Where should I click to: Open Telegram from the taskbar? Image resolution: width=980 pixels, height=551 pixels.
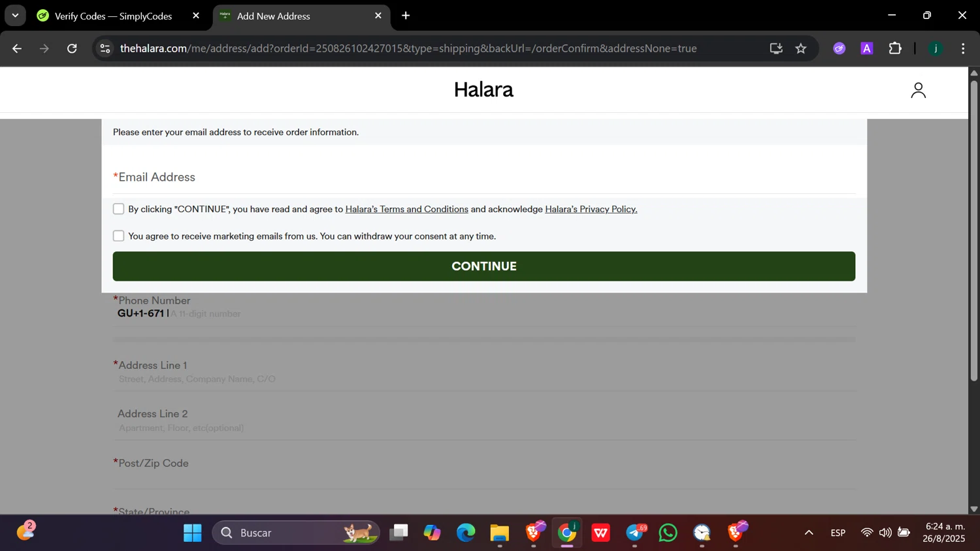click(x=635, y=533)
